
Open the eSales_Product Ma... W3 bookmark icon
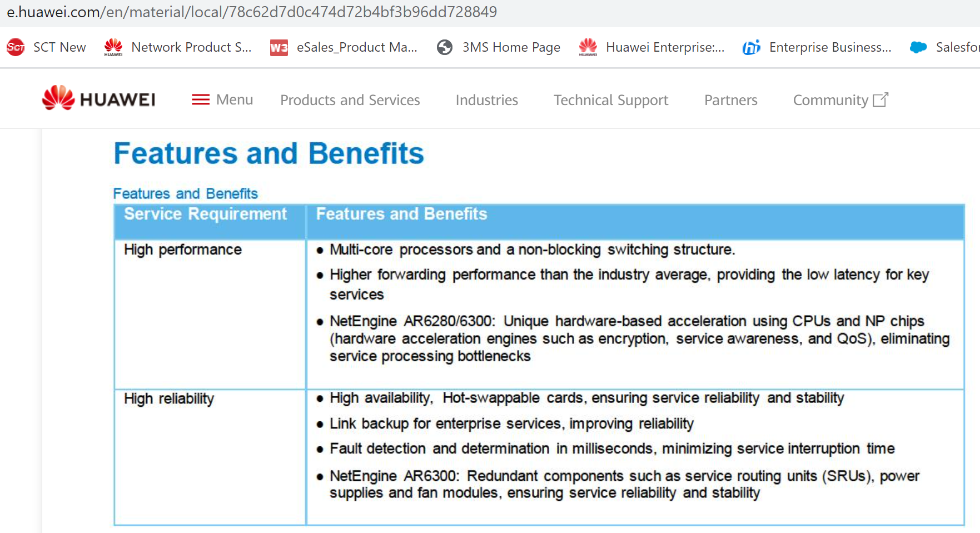tap(279, 48)
